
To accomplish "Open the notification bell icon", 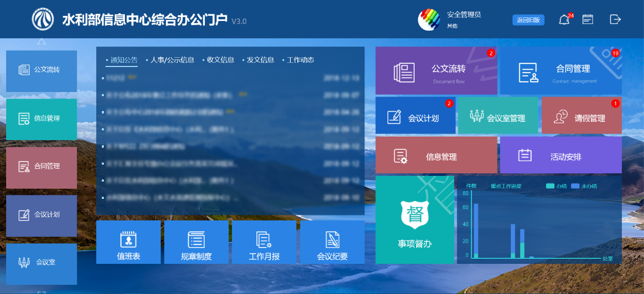I will tap(564, 20).
